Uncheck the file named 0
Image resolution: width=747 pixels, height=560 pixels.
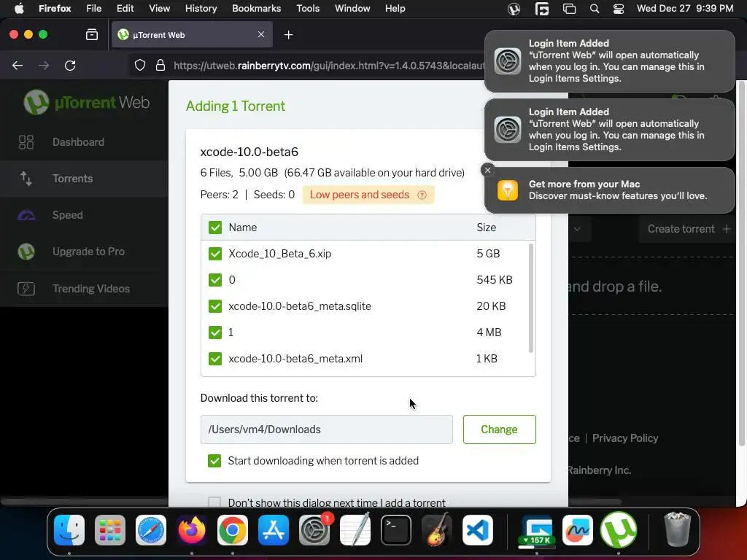215,280
